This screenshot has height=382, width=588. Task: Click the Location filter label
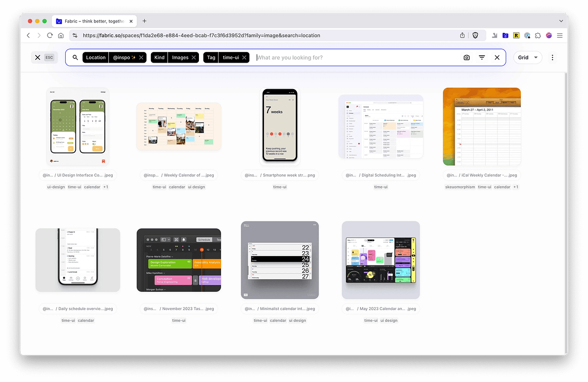pos(96,57)
